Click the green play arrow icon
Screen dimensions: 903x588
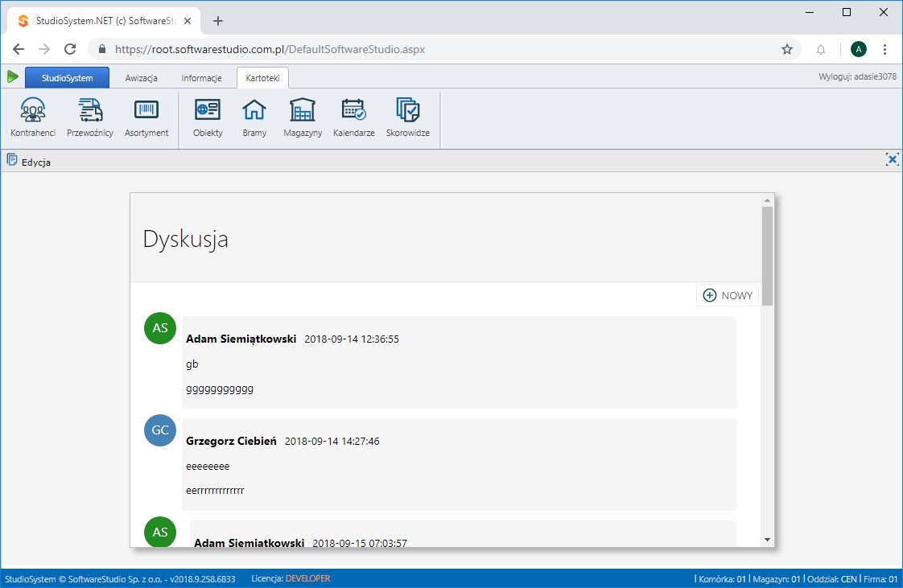tap(13, 76)
